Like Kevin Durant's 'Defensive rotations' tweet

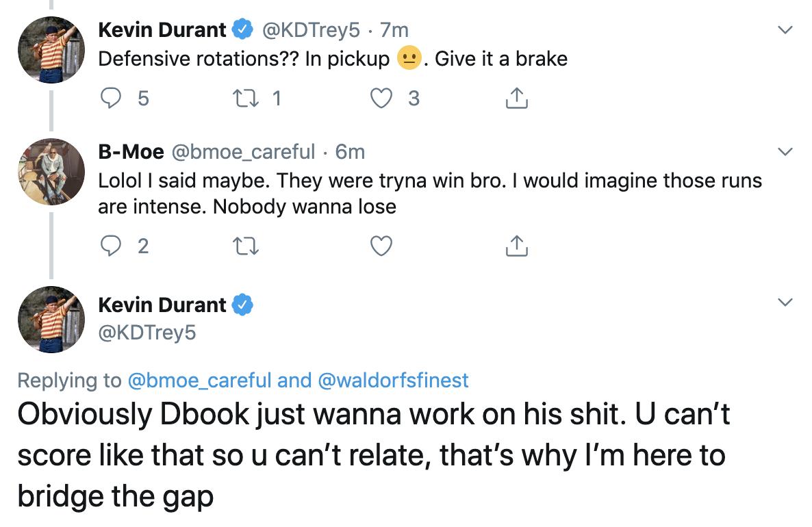point(381,100)
